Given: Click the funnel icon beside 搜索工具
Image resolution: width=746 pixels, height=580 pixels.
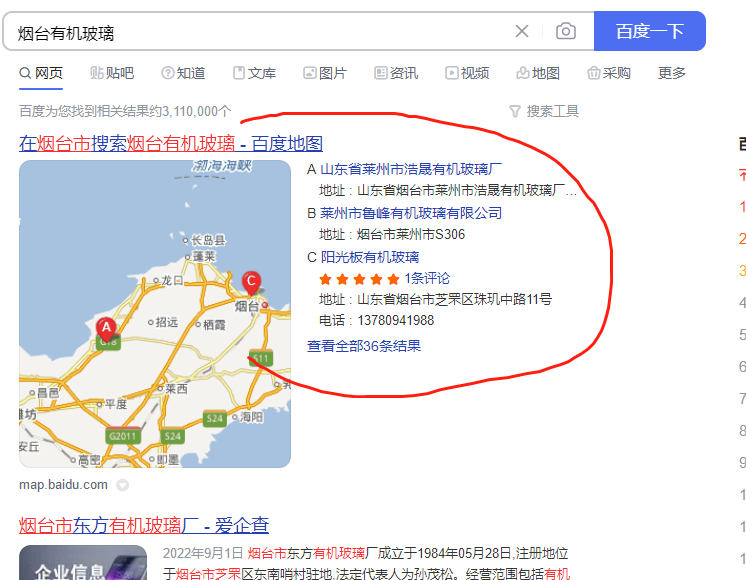Looking at the screenshot, I should [x=515, y=111].
